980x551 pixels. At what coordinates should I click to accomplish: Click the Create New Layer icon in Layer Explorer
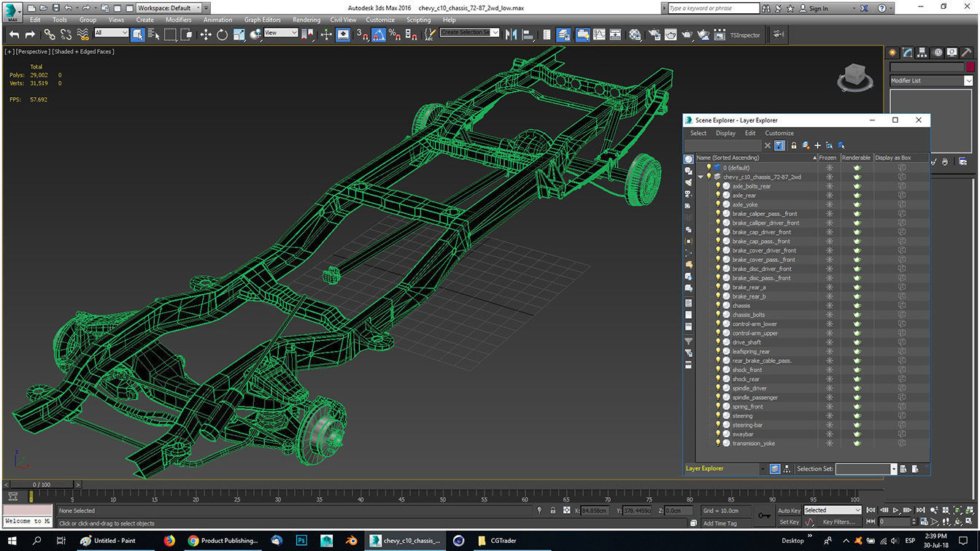pos(817,145)
